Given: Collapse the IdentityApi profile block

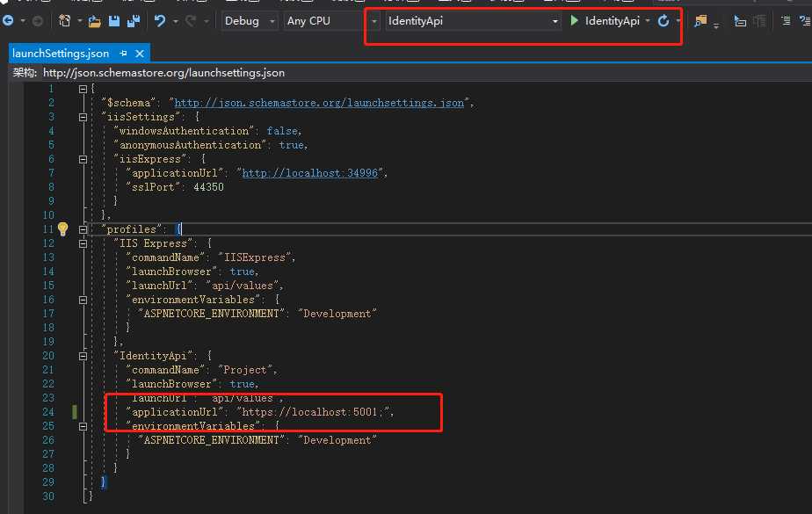Looking at the screenshot, I should (x=83, y=356).
